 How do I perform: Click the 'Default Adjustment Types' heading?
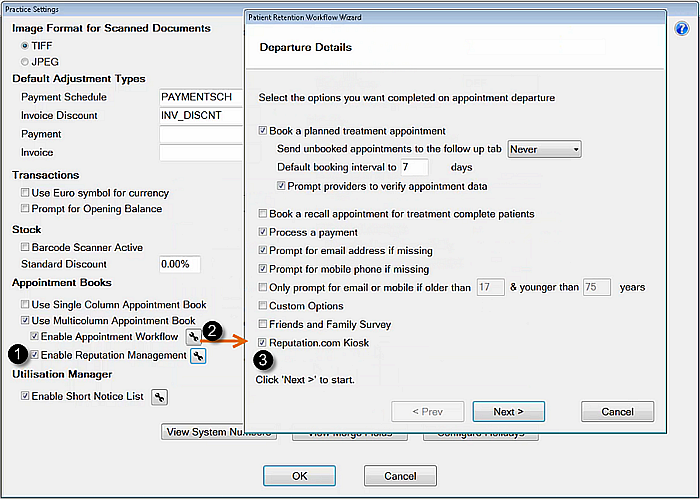pyautogui.click(x=79, y=79)
